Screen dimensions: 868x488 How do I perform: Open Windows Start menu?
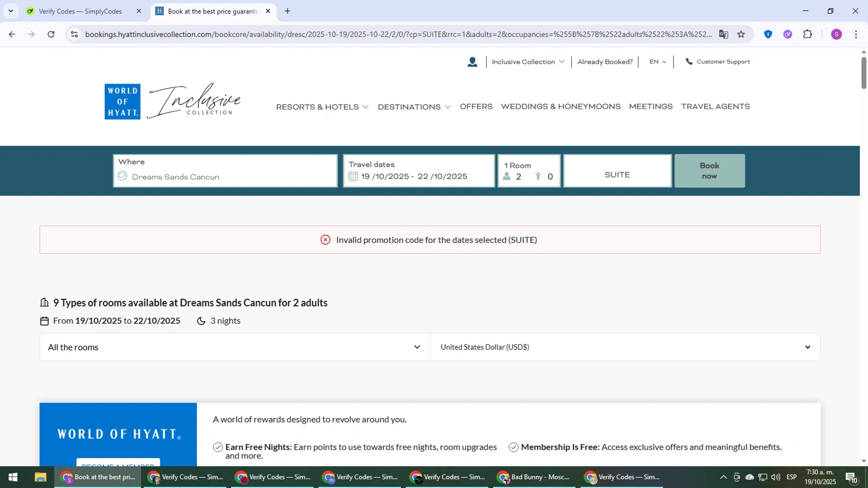coord(13,478)
